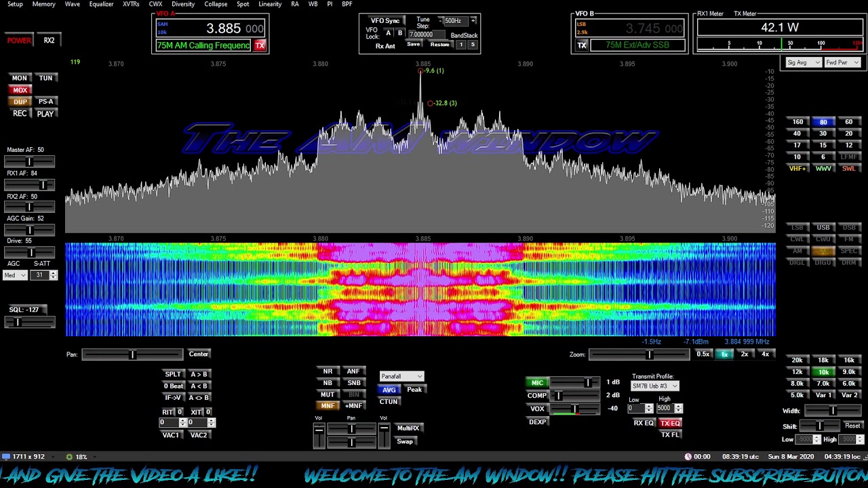The width and height of the screenshot is (868, 488).
Task: Click the S-ATT value stepper showing 31
Action: click(44, 275)
